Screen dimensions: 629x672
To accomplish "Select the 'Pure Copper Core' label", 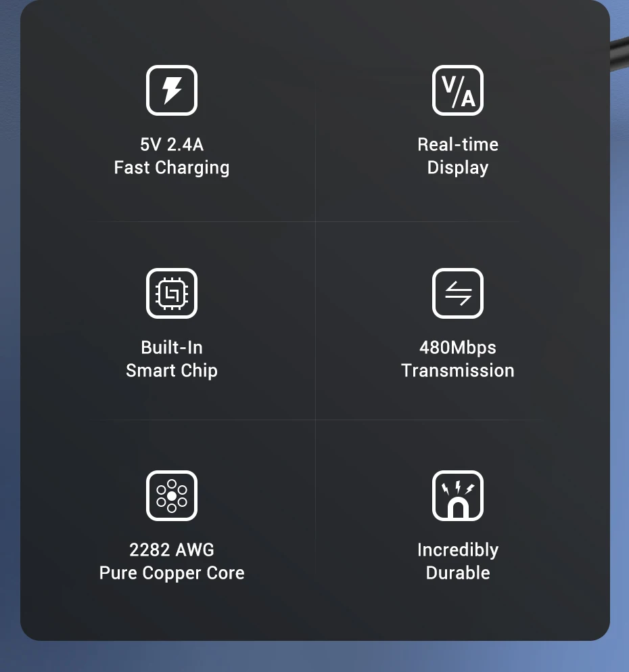I will tap(172, 573).
